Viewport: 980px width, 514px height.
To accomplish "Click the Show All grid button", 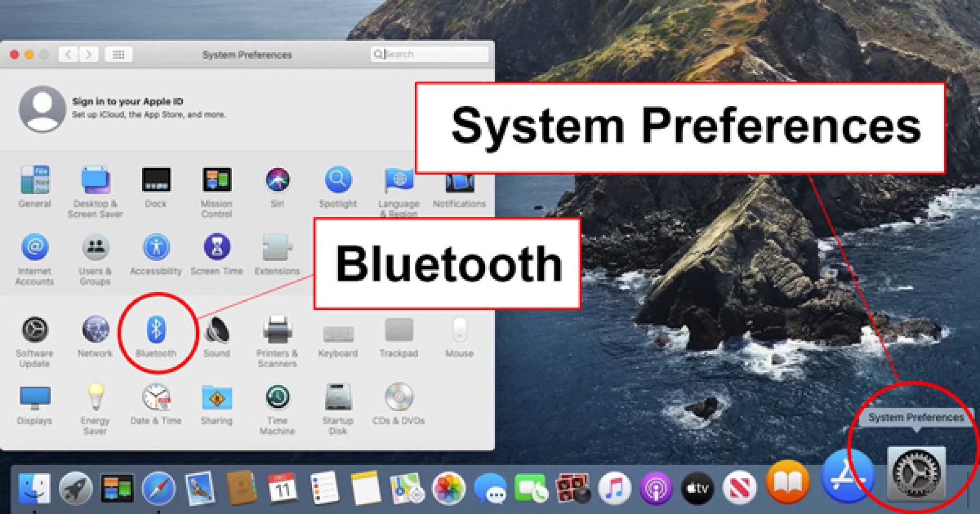I will pos(118,55).
